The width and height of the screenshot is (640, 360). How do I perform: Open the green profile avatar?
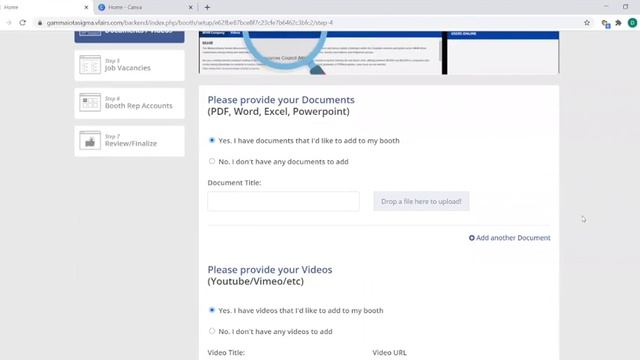point(632,23)
